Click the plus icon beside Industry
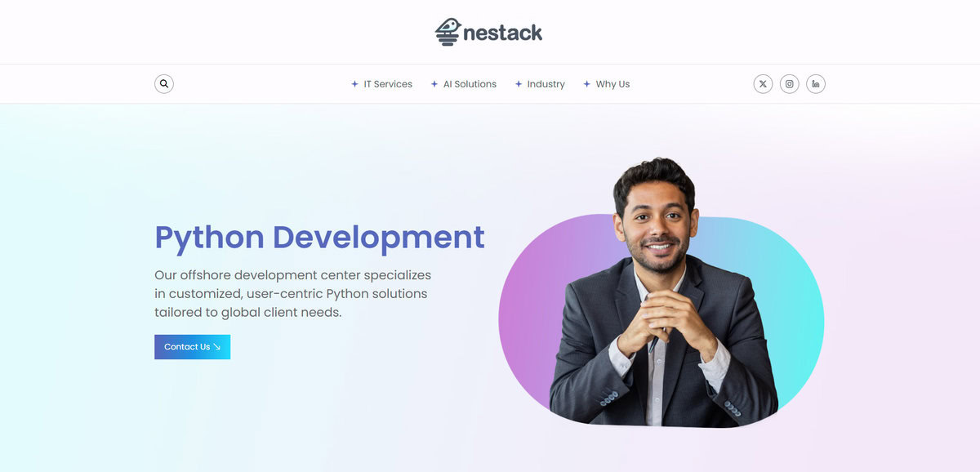Image resolution: width=980 pixels, height=472 pixels. point(517,83)
